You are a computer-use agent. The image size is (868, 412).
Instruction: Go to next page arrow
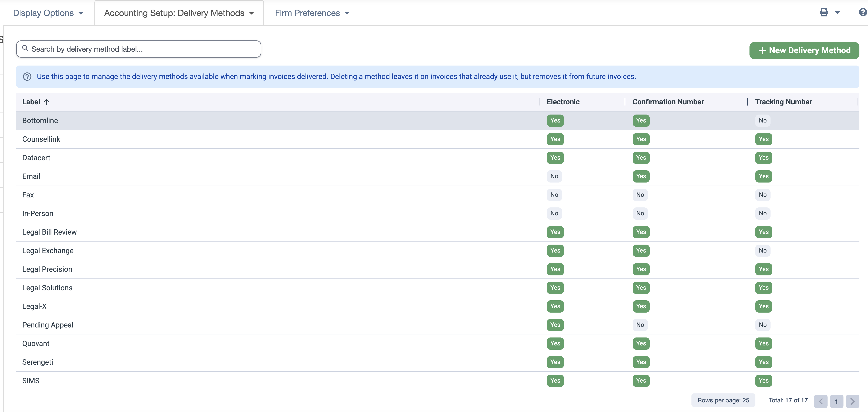[x=852, y=401]
